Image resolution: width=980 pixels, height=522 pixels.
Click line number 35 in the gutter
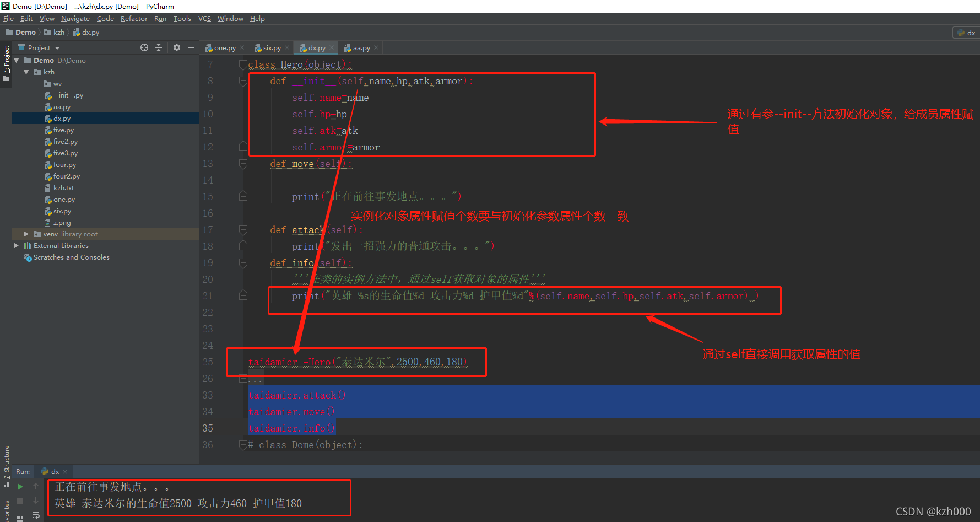click(208, 428)
